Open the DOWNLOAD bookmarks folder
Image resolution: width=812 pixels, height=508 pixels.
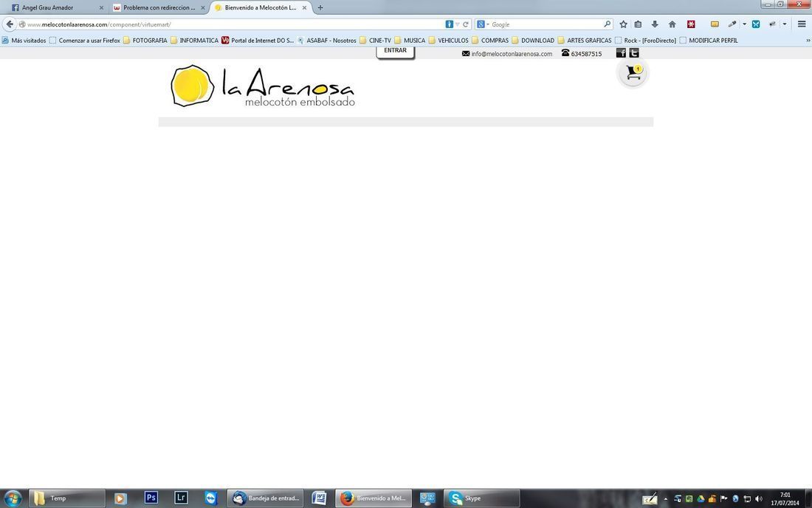click(533, 41)
